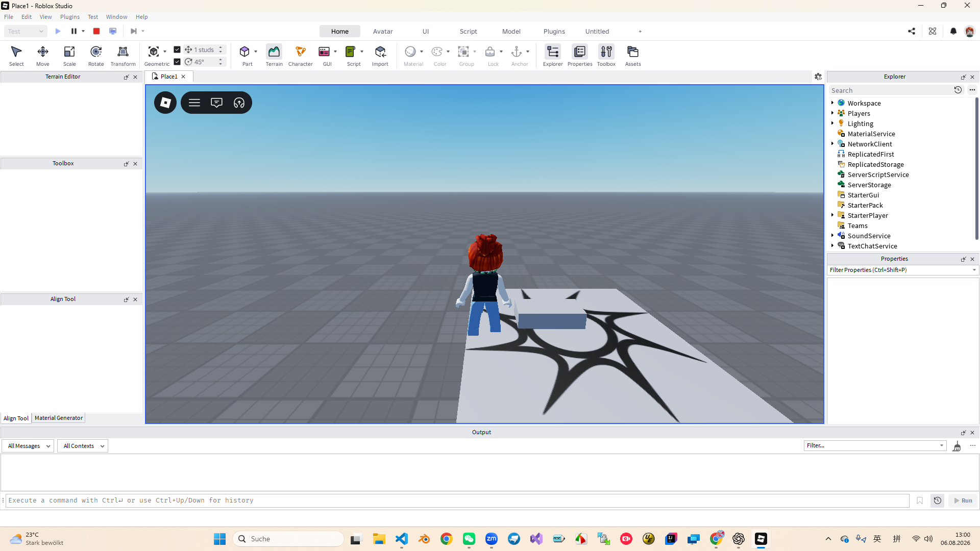The height and width of the screenshot is (551, 980).
Task: Switch to the Material Generator tab
Action: pos(59,418)
